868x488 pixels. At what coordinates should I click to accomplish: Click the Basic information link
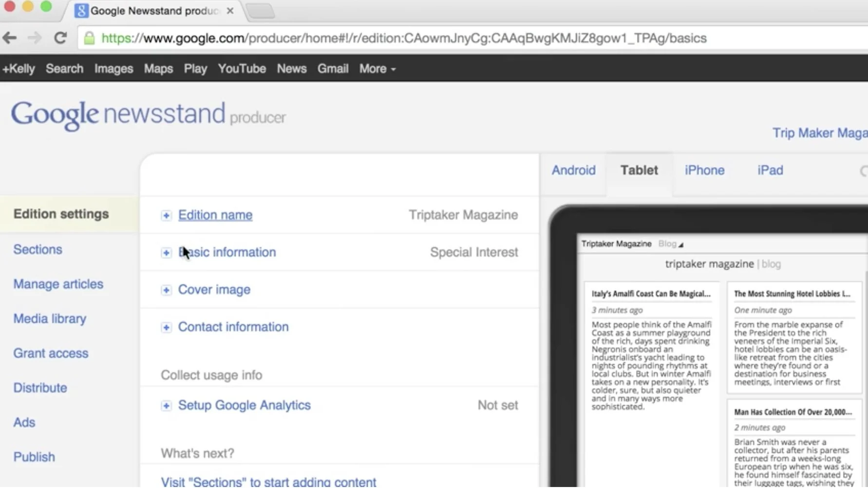pyautogui.click(x=227, y=252)
